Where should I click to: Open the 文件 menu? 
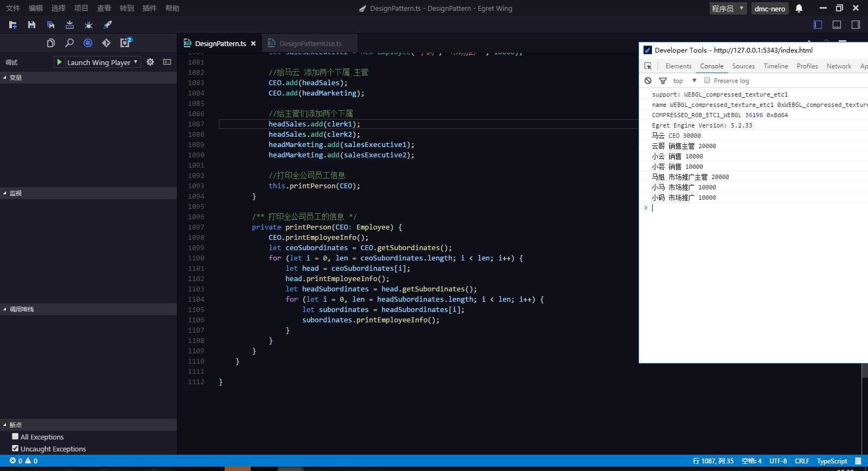point(13,8)
